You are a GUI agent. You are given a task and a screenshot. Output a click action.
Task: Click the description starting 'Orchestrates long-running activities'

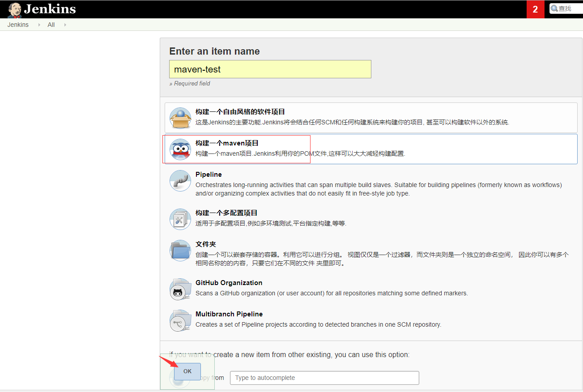point(379,189)
